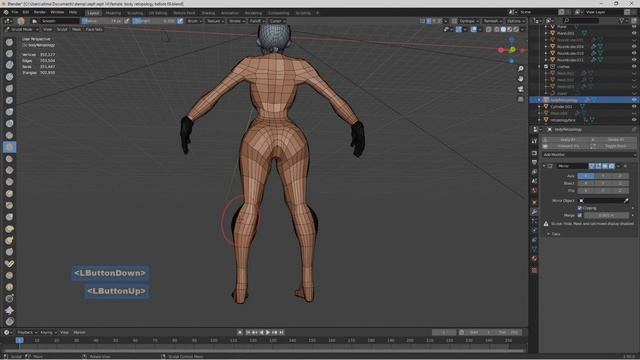This screenshot has height=360, width=640.
Task: Open the Object properties tab
Action: (534, 202)
